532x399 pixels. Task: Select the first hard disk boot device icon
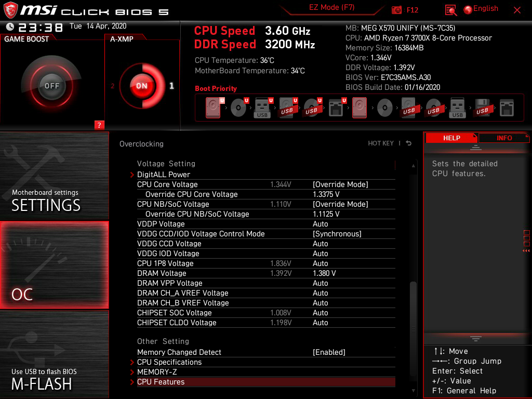click(x=213, y=108)
